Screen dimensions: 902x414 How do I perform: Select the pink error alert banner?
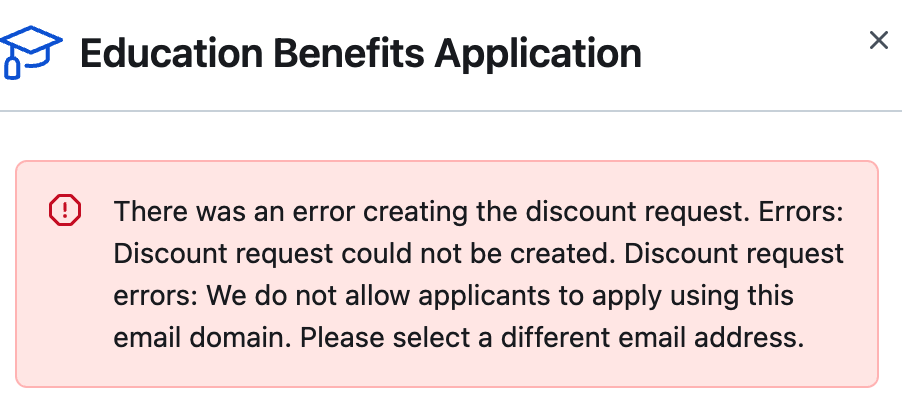pos(447,274)
